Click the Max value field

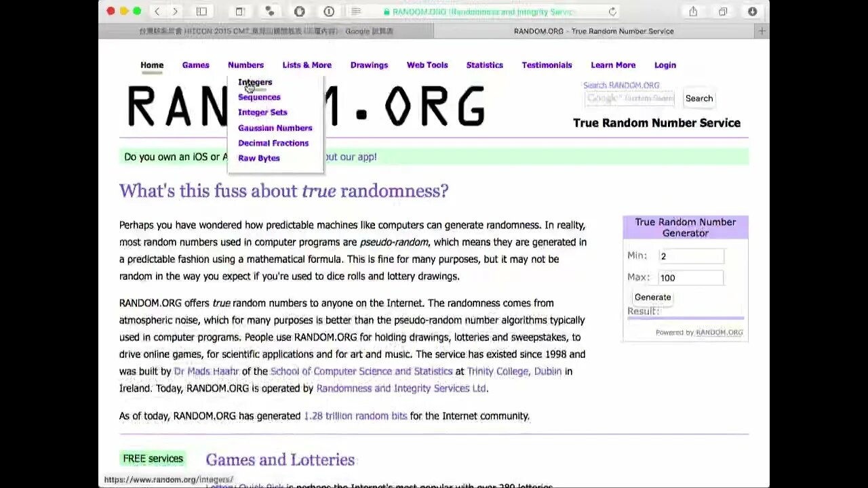[691, 278]
